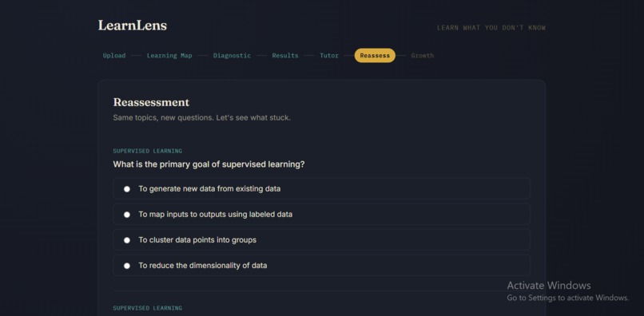
Task: Go to the Upload step
Action: click(x=114, y=55)
